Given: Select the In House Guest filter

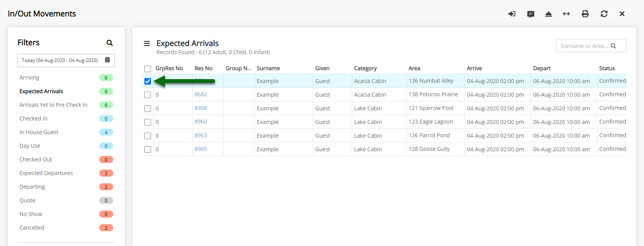Looking at the screenshot, I should tap(39, 132).
